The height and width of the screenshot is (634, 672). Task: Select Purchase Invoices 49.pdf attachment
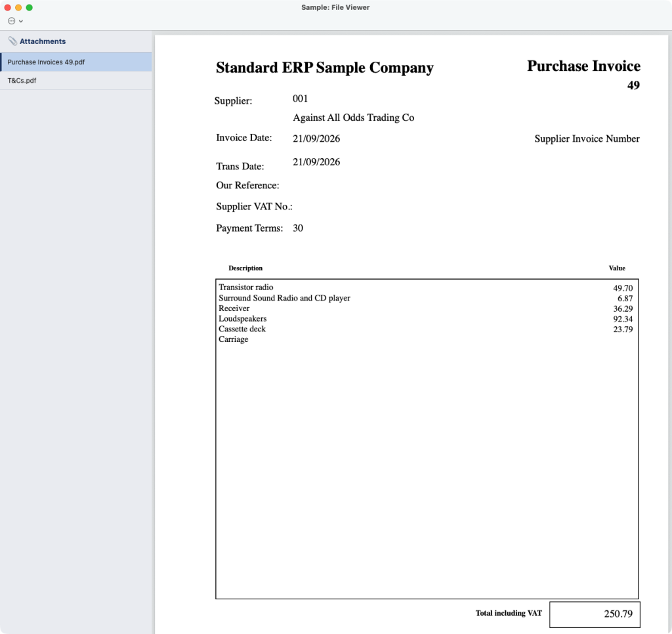click(76, 62)
